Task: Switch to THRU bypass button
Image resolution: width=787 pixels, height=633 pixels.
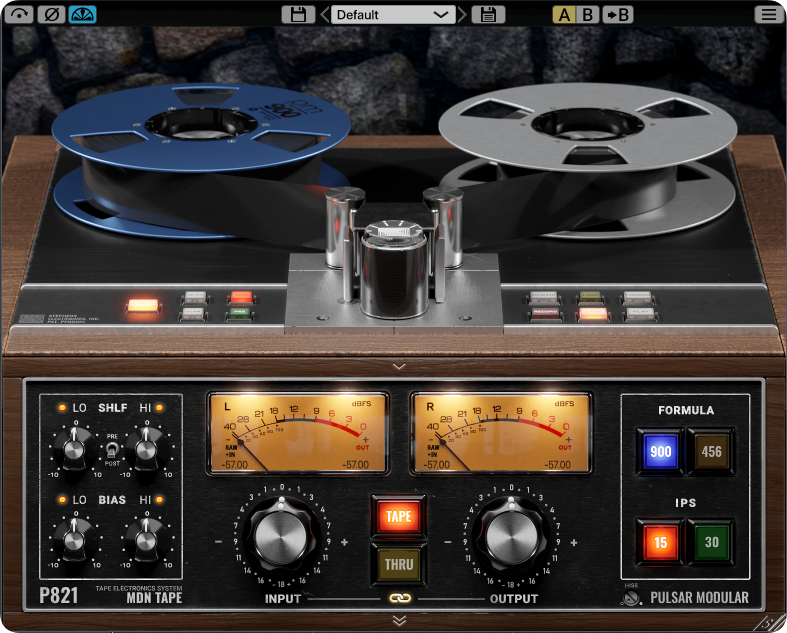Action: coord(399,564)
